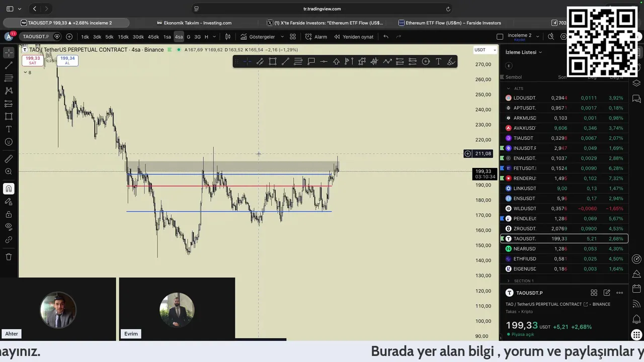Toggle stay-in-drawing-mode pencil lock icon

point(9,202)
